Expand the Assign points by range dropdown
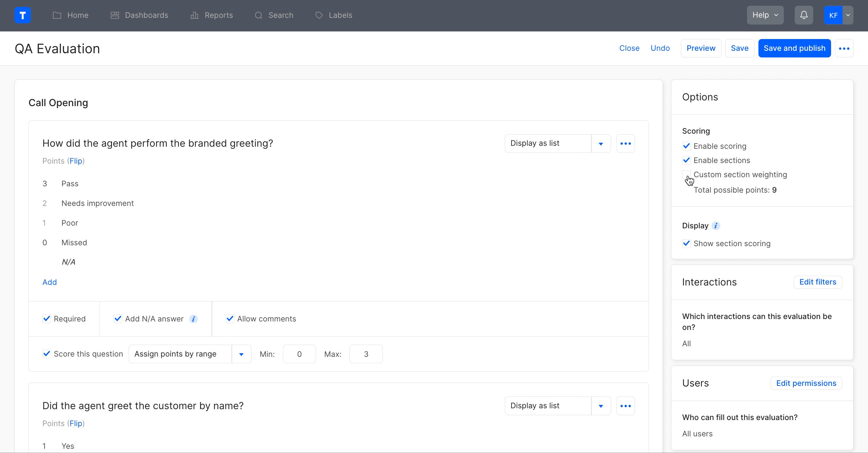Viewport: 868px width, 453px height. [241, 354]
